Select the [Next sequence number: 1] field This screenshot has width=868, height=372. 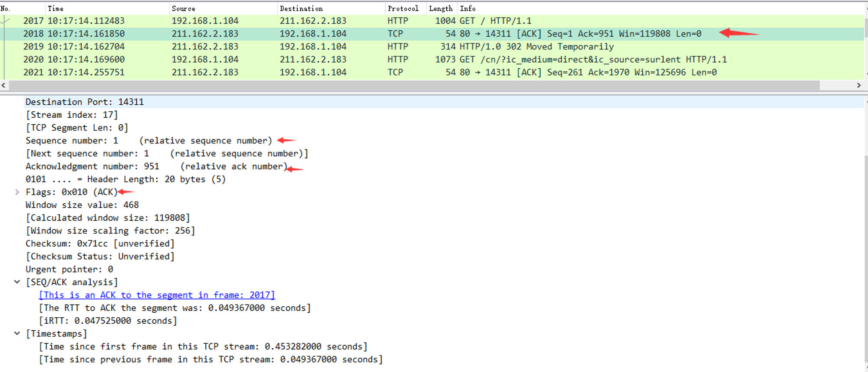[x=167, y=153]
